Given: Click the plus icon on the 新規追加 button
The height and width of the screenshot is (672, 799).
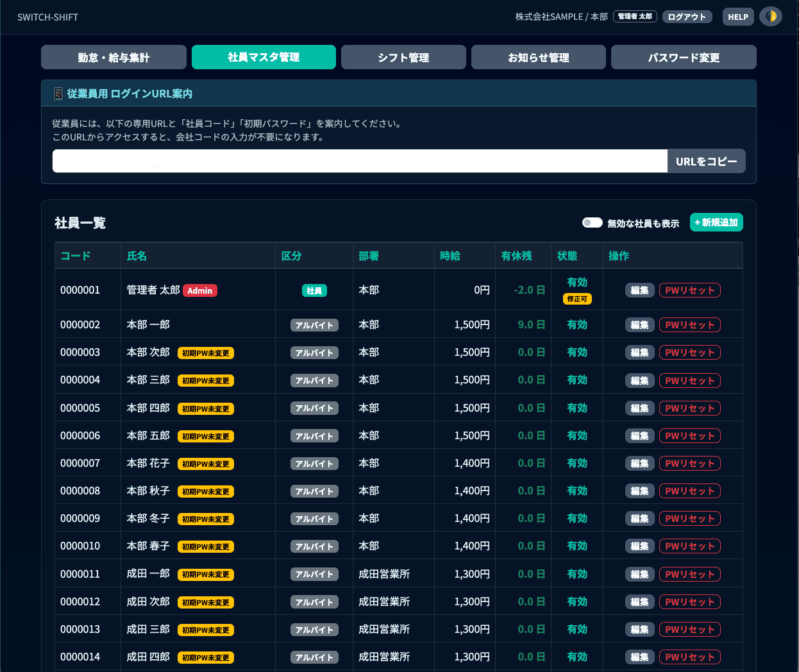Looking at the screenshot, I should click(x=697, y=222).
